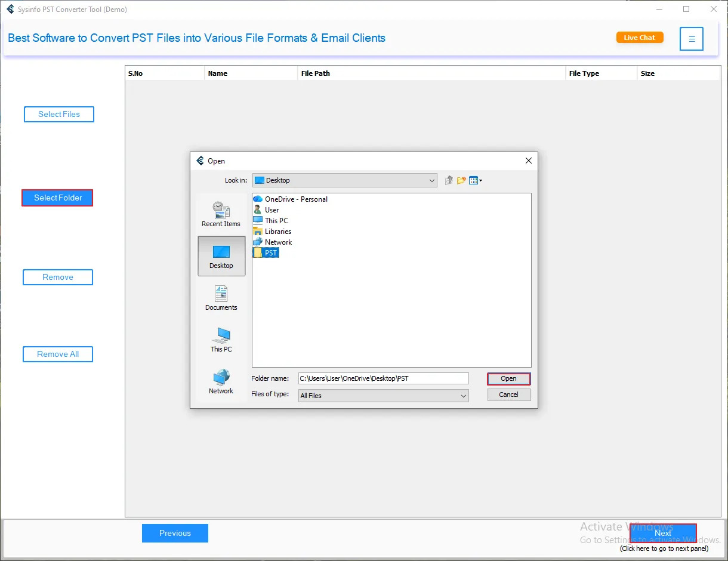Click the S.No column header
Image resolution: width=728 pixels, height=561 pixels.
(165, 73)
